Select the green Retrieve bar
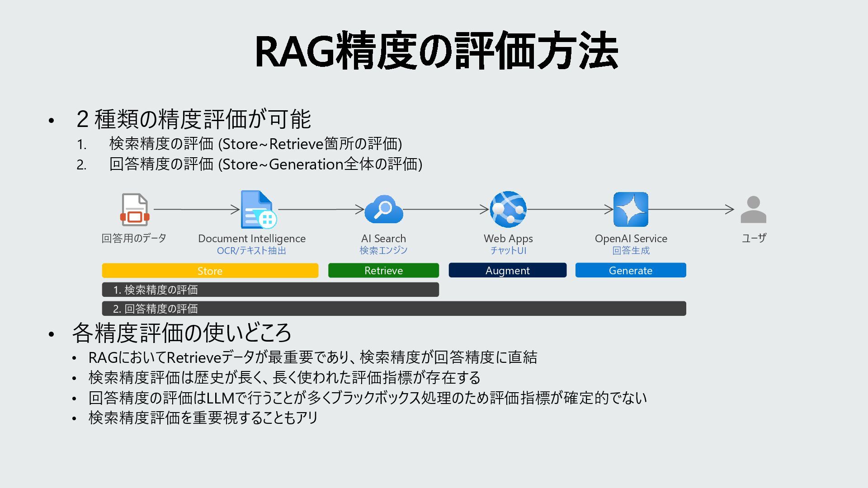868x488 pixels. tap(383, 271)
